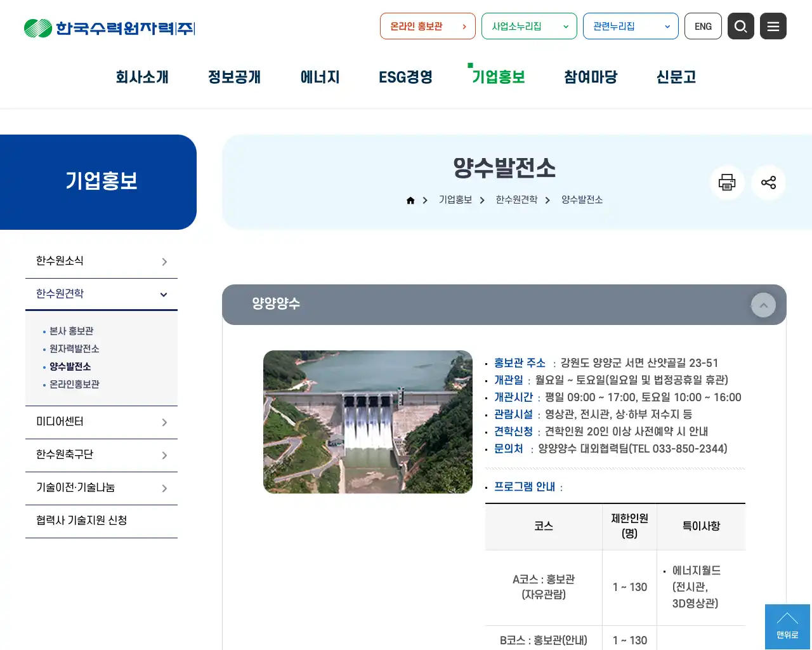
Task: Jump to top with 맨위로 button
Action: 787,627
